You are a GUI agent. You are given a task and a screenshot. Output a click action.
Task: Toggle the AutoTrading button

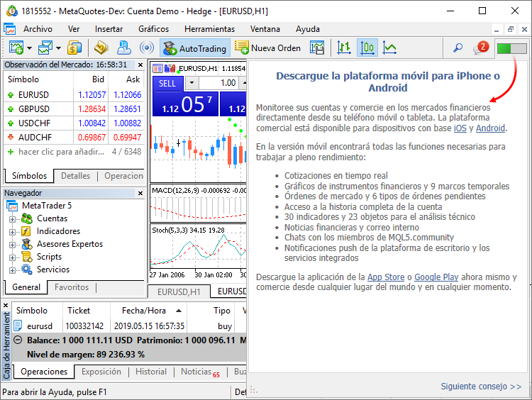coord(194,48)
